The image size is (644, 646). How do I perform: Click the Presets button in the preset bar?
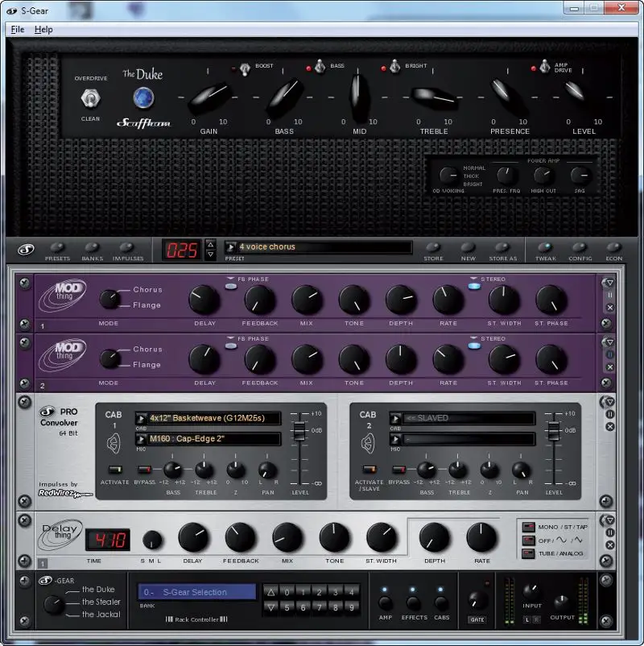tap(57, 247)
